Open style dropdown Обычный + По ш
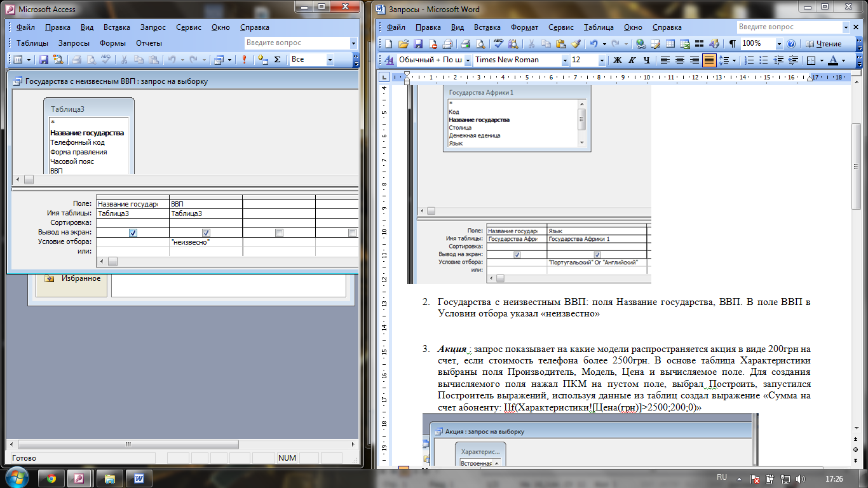This screenshot has height=488, width=868. pos(468,60)
